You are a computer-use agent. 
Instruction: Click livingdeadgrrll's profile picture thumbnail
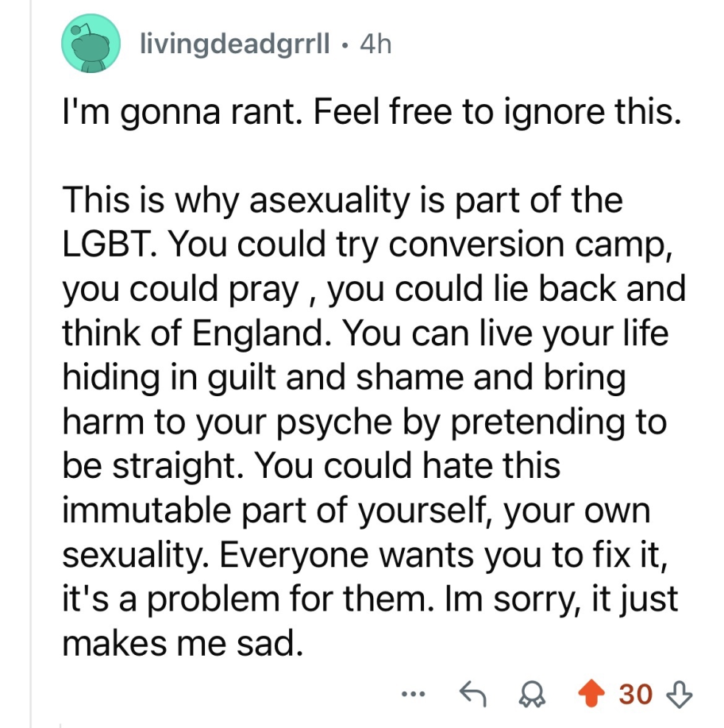tap(91, 44)
